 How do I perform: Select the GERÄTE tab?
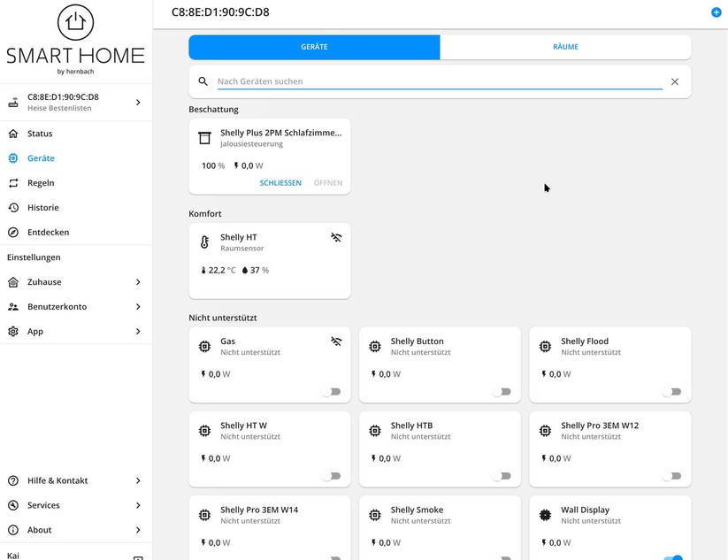(314, 47)
